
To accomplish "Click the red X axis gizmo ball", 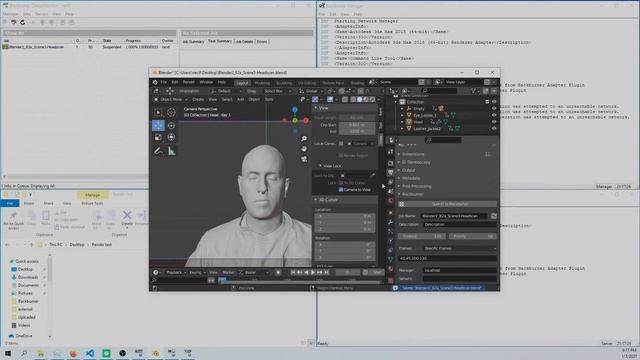I will pos(306,120).
